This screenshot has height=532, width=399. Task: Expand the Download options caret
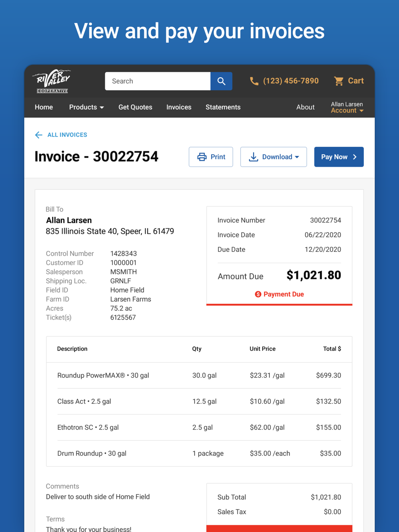click(297, 157)
